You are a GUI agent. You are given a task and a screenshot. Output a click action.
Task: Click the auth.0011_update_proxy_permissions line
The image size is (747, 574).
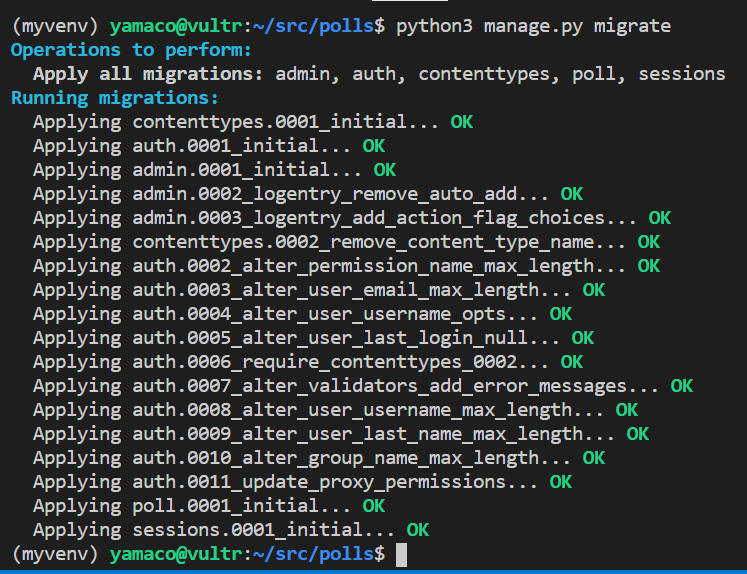coord(302,482)
